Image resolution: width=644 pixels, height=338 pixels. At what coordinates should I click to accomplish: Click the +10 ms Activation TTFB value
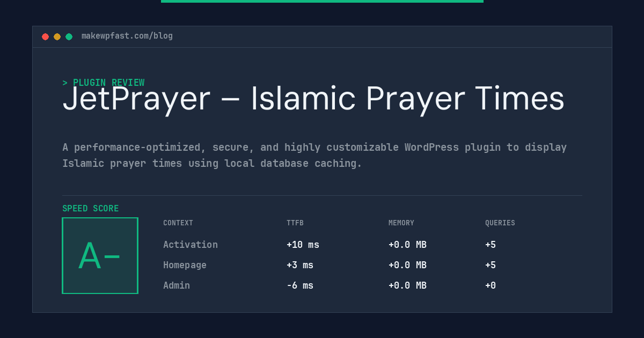pyautogui.click(x=303, y=245)
